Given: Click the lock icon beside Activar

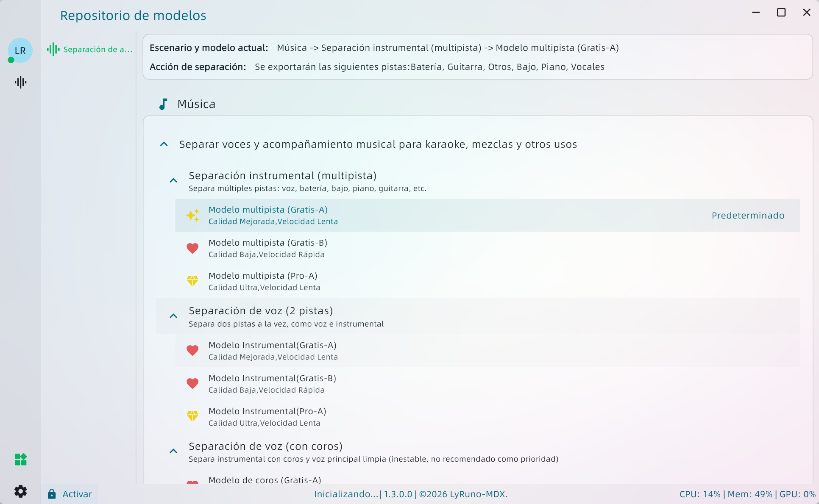Looking at the screenshot, I should point(52,494).
